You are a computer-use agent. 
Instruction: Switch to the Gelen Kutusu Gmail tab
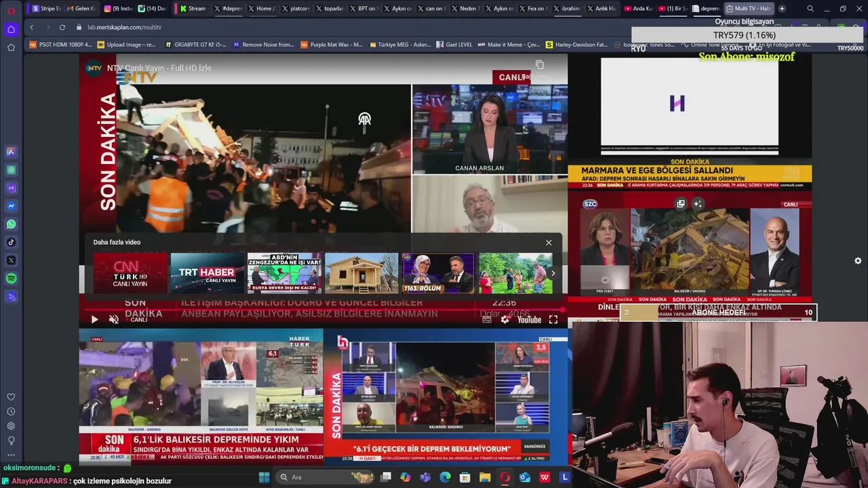pyautogui.click(x=81, y=9)
